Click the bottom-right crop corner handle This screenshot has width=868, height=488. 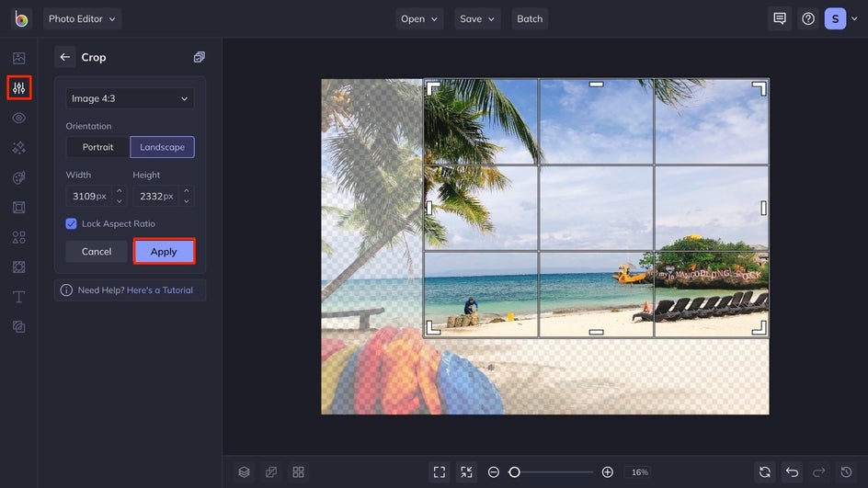pyautogui.click(x=759, y=328)
